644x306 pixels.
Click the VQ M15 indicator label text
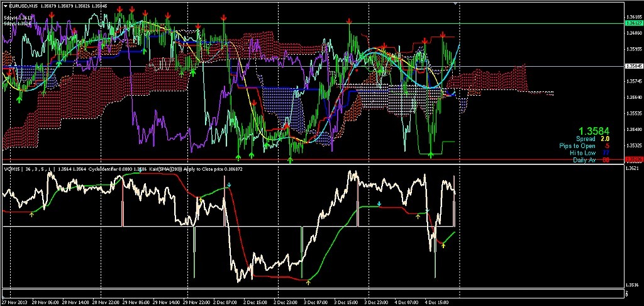pyautogui.click(x=11, y=169)
